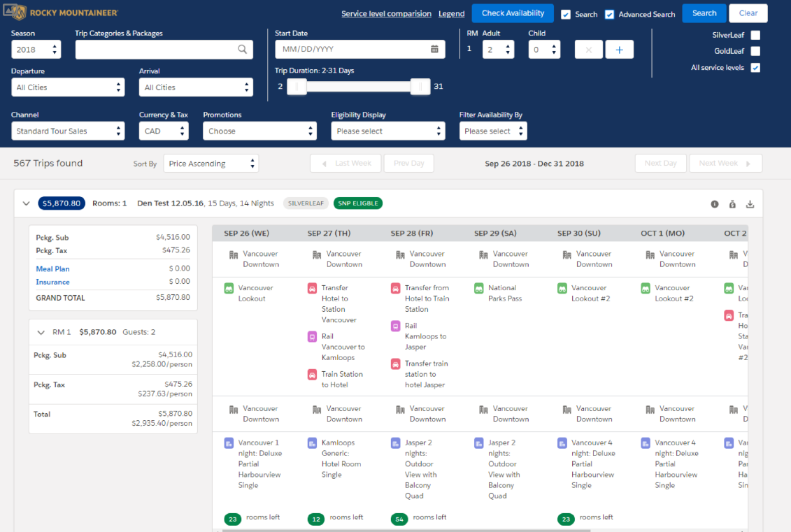
Task: Click Transfer Hotel to Station Vancouver icon
Action: click(x=312, y=289)
